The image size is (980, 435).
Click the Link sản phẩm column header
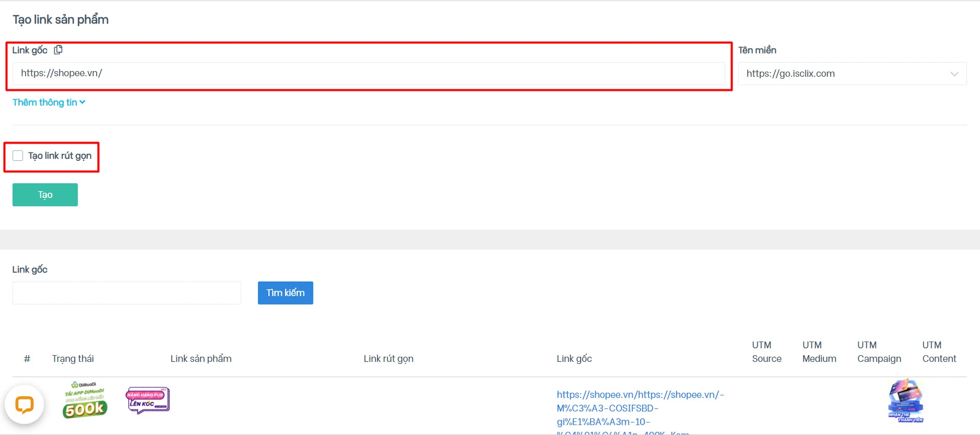(x=201, y=359)
